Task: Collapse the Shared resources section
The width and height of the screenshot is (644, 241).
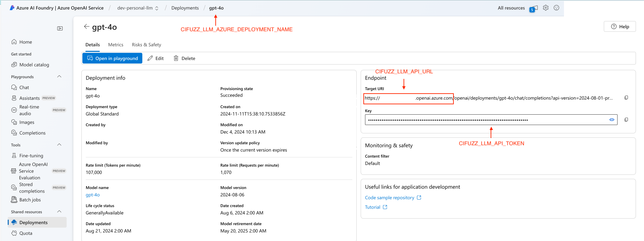Action: click(59, 212)
